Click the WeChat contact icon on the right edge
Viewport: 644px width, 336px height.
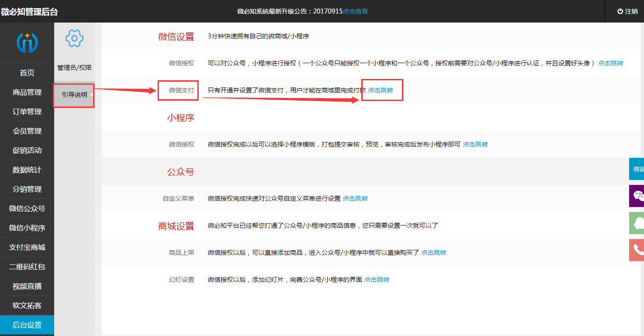tap(637, 196)
